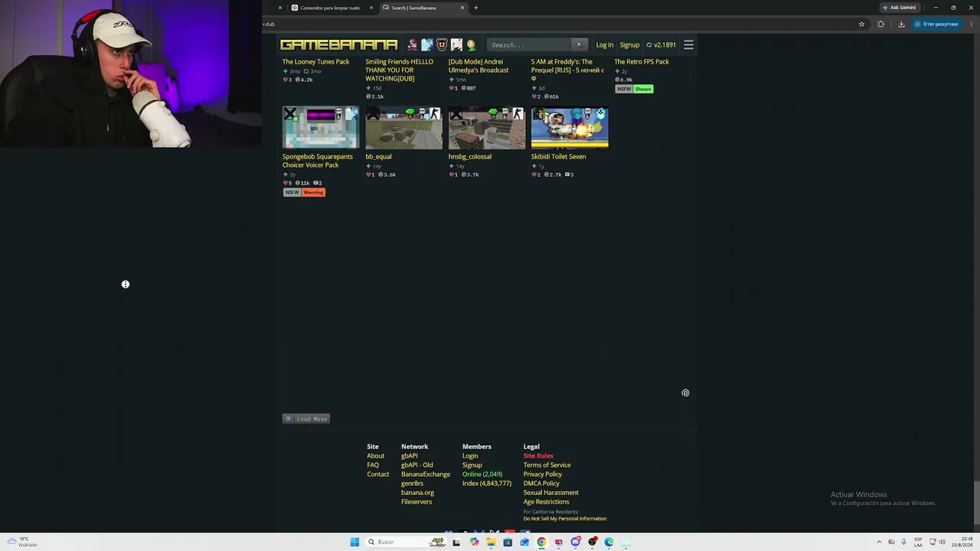
Task: Bookmark this page with the star icon
Action: coord(861,24)
